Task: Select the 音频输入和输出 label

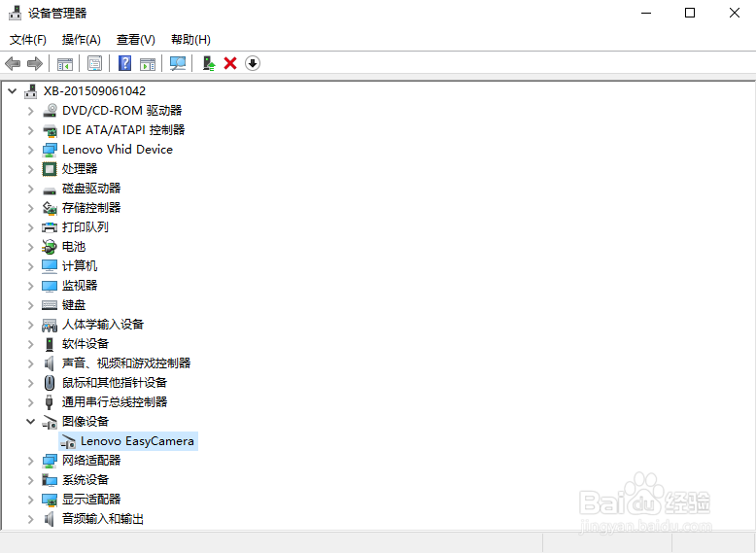Action: (x=103, y=519)
